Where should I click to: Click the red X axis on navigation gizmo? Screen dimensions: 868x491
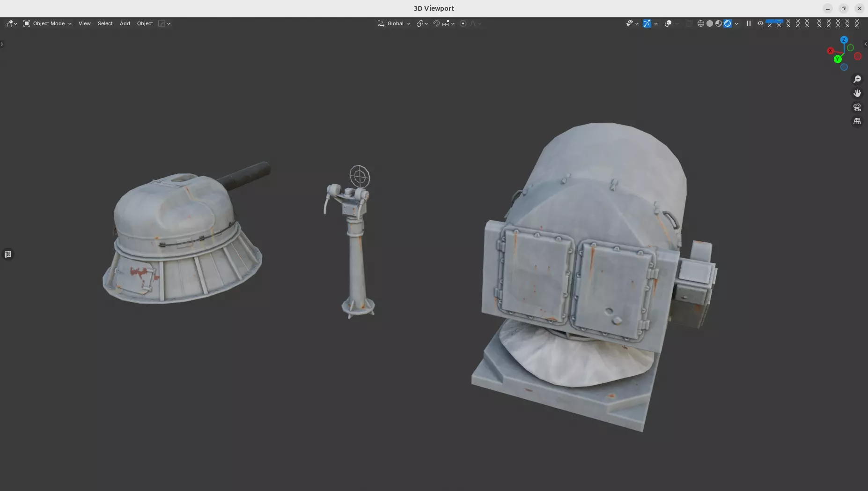tap(830, 51)
